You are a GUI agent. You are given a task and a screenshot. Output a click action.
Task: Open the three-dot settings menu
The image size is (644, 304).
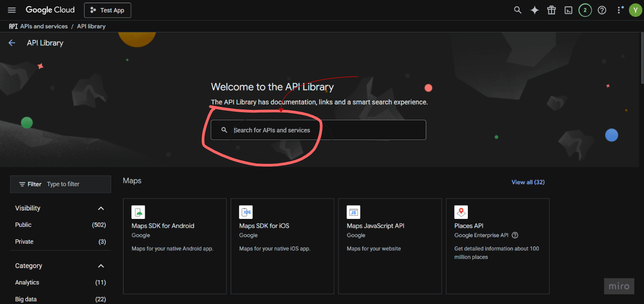[x=619, y=10]
